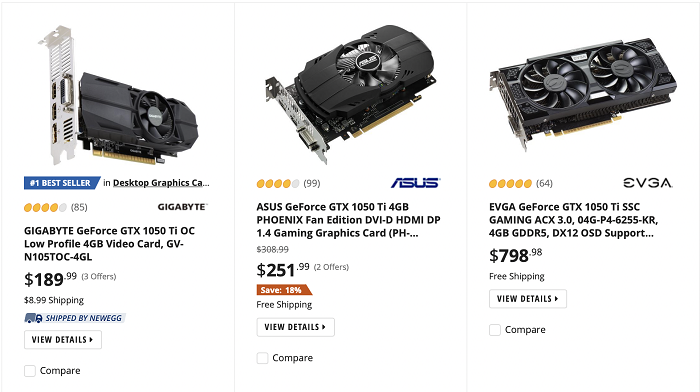Screen dimensions: 700x392
Task: Click View Details for the ASUS card
Action: (x=296, y=327)
